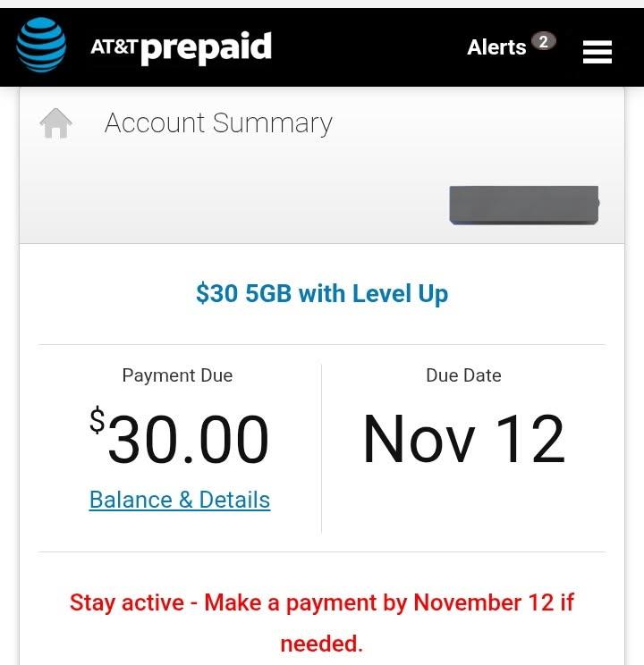Image resolution: width=644 pixels, height=665 pixels.
Task: Tap the greyed-out account number box
Action: click(523, 205)
